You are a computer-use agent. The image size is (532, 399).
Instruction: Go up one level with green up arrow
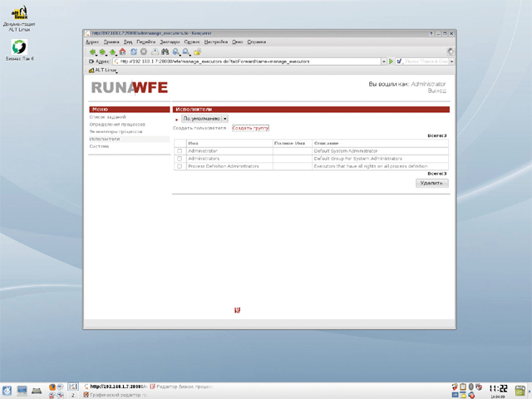point(112,52)
